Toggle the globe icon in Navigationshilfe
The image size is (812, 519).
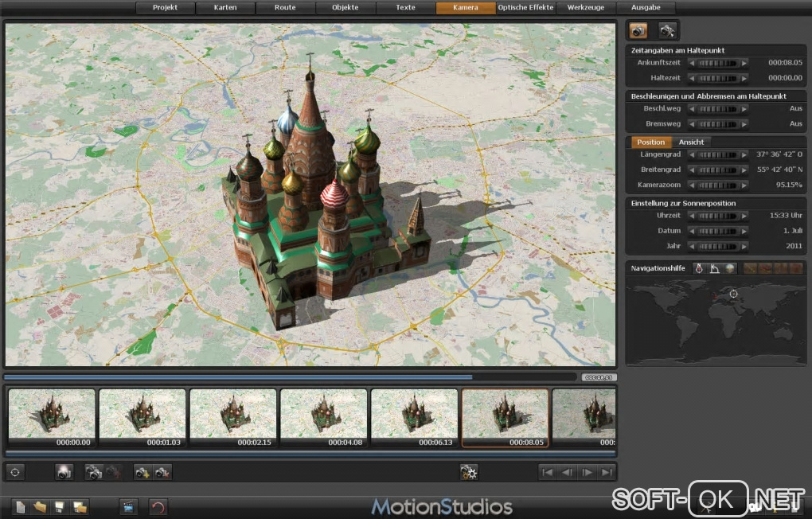click(x=730, y=268)
